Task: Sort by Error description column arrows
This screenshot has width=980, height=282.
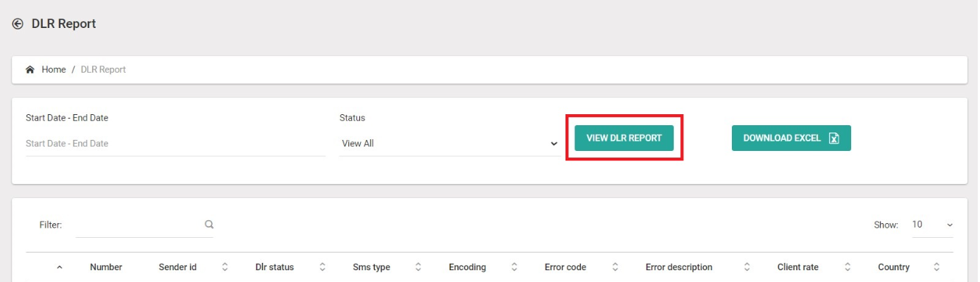Action: point(747,267)
